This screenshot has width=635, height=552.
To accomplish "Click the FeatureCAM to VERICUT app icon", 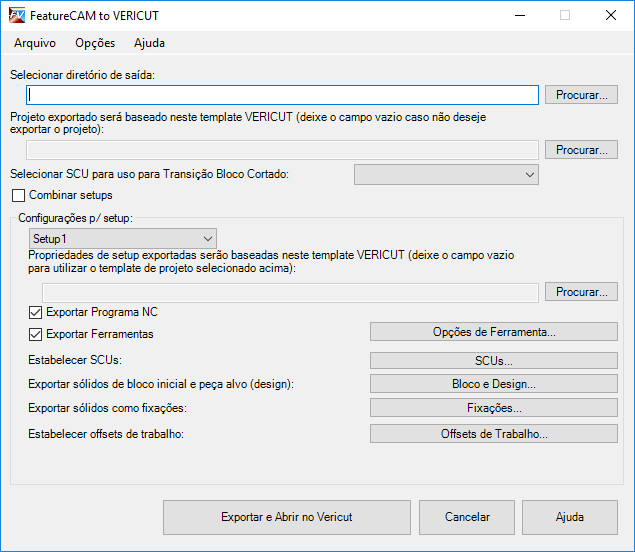I will tap(17, 15).
